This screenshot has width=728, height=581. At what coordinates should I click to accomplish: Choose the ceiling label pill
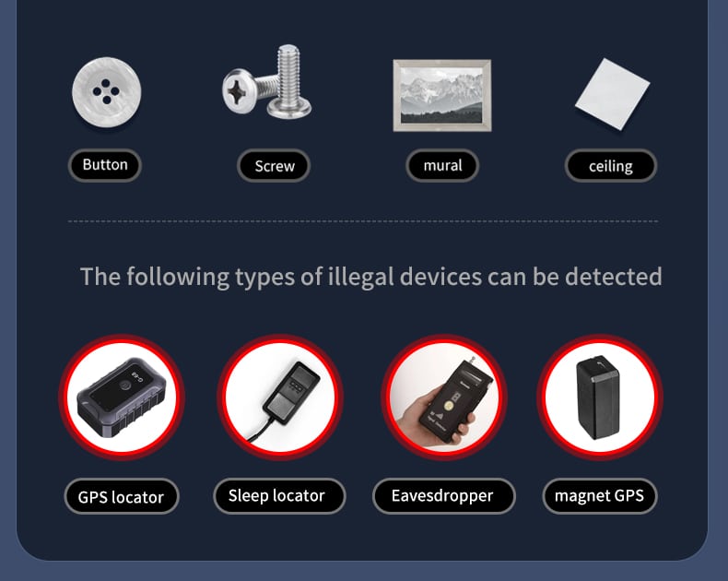pos(611,165)
